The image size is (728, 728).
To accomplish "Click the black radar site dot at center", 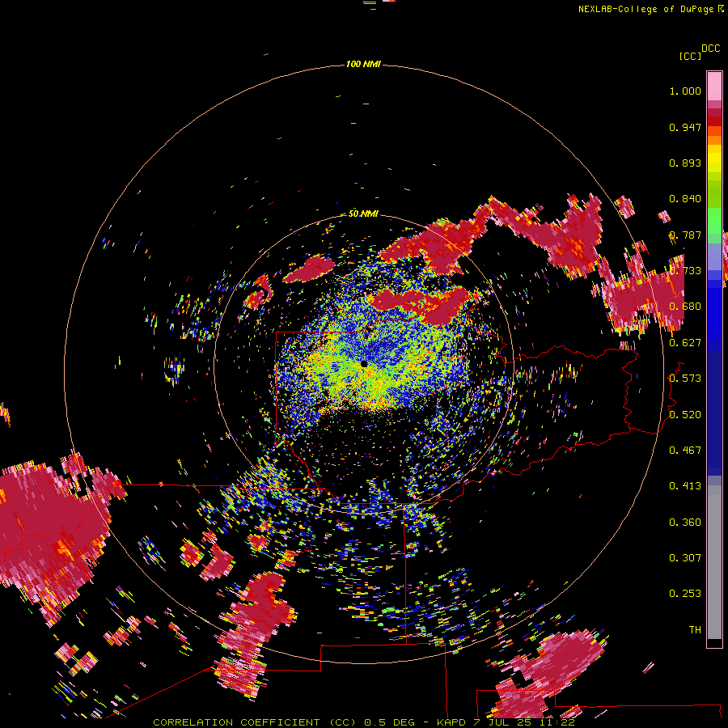I will 364,364.
